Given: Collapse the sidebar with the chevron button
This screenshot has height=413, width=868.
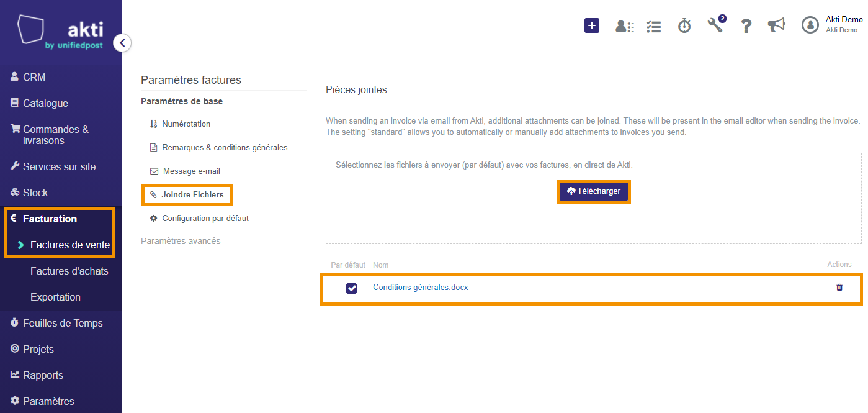Looking at the screenshot, I should click(x=122, y=43).
